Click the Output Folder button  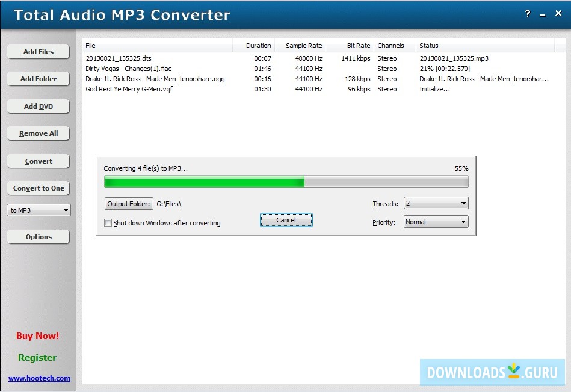129,204
